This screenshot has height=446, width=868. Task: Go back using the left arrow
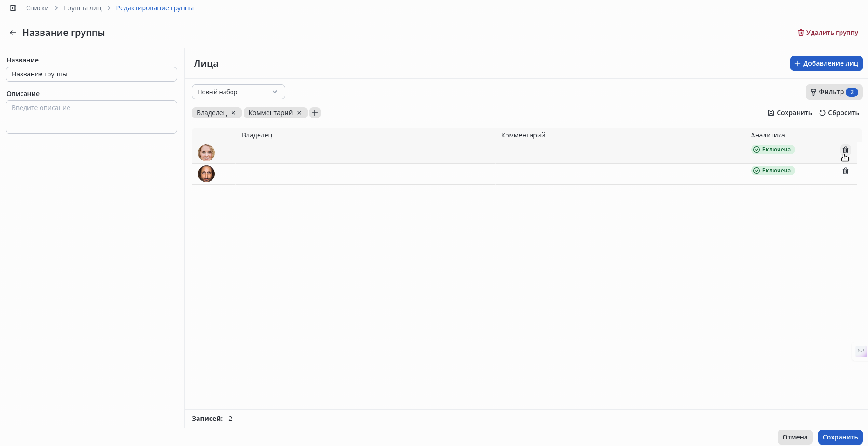tap(13, 33)
